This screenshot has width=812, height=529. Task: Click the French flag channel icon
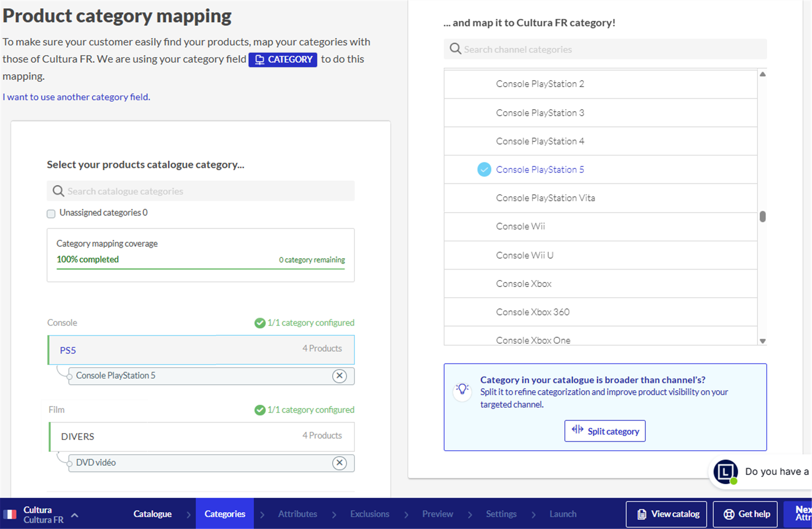coord(10,514)
